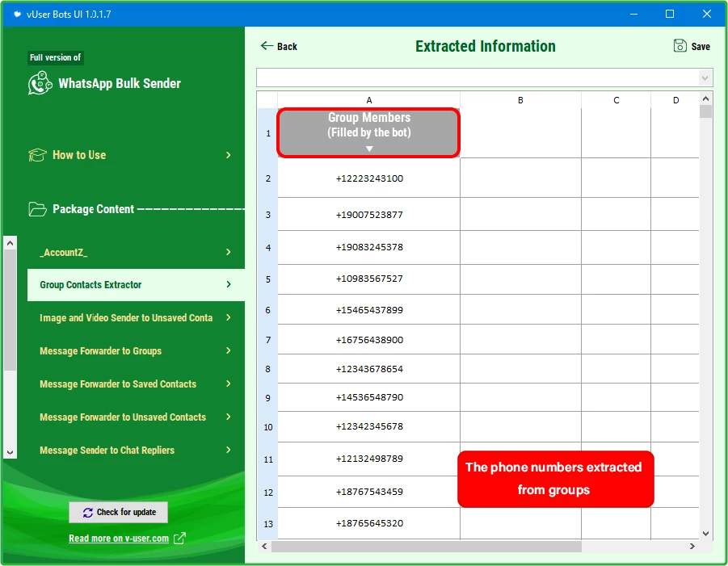The width and height of the screenshot is (728, 566).
Task: Click the refresh icon in Check for update
Action: pyautogui.click(x=88, y=512)
